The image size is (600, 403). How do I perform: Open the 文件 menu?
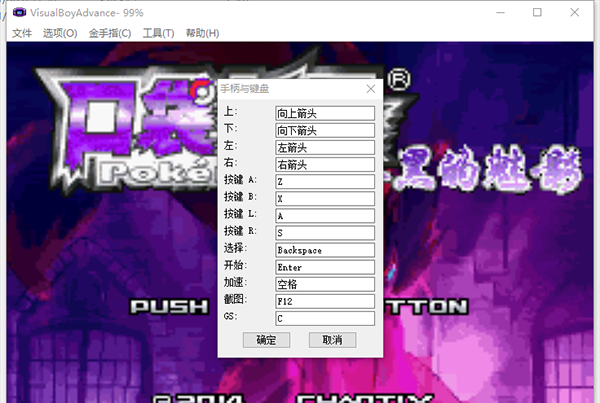pyautogui.click(x=22, y=33)
